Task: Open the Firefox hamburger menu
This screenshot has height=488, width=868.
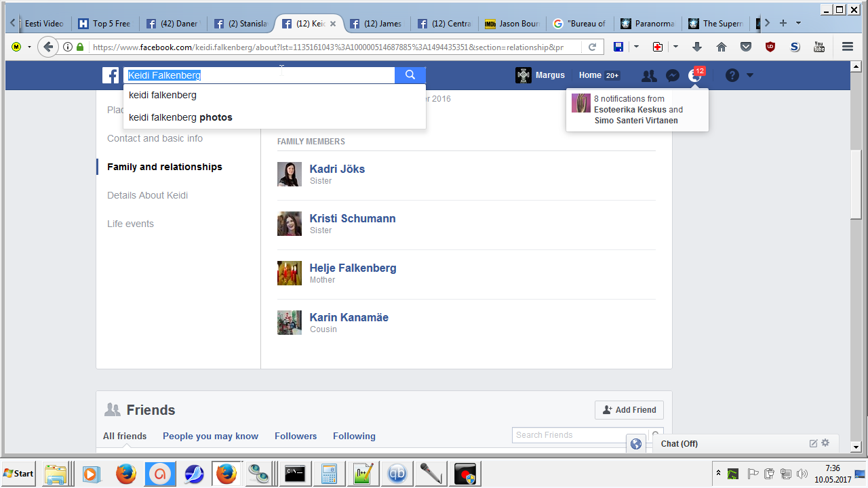Action: (x=847, y=47)
